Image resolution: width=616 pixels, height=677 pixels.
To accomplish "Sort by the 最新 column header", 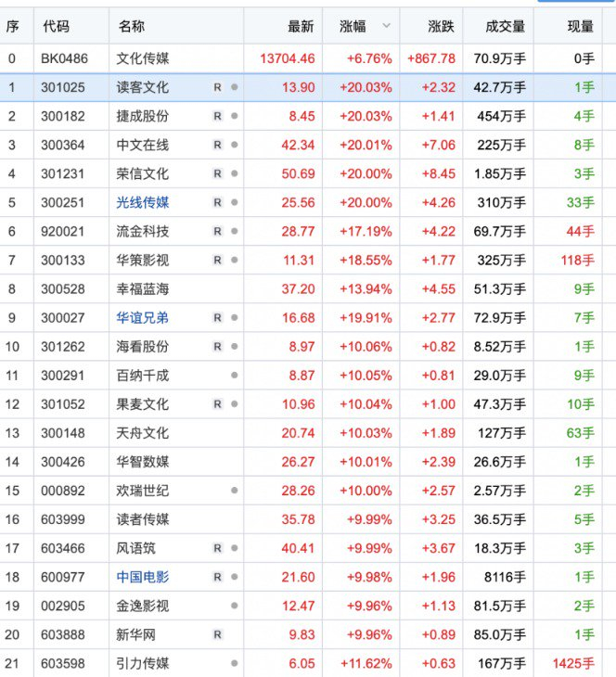I will click(301, 26).
